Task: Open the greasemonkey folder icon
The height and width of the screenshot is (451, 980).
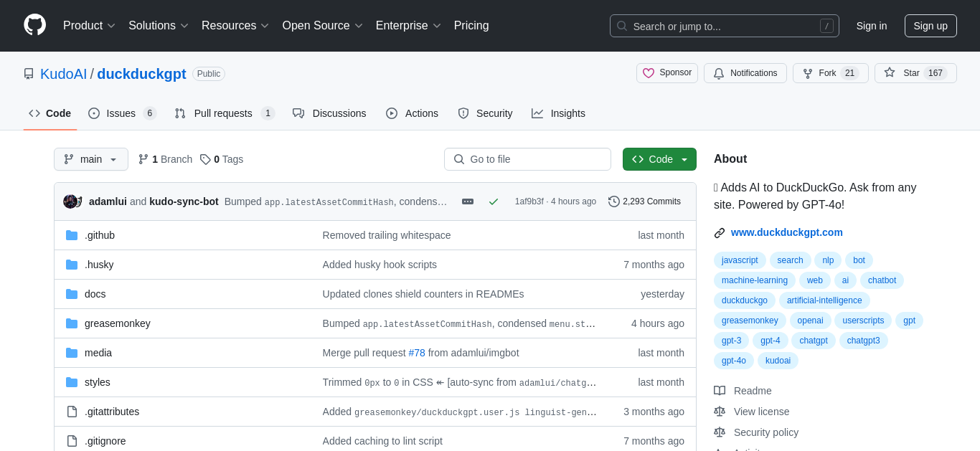Action: 72,323
